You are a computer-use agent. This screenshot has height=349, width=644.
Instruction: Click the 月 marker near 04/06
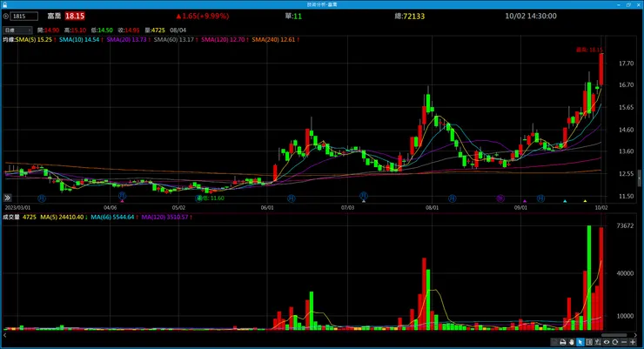[122, 196]
